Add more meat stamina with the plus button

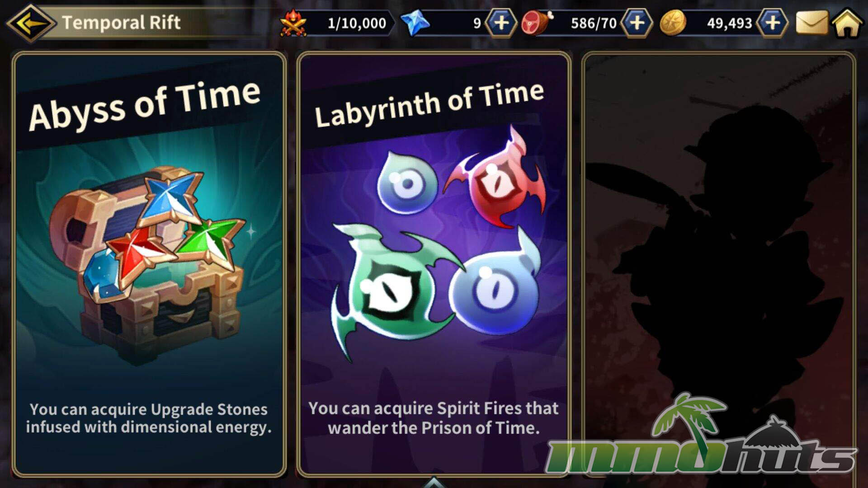click(637, 23)
